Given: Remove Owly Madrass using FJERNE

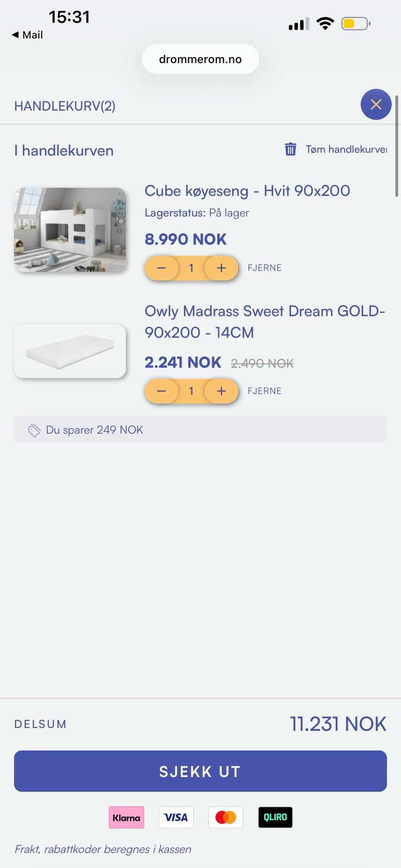Looking at the screenshot, I should click(x=264, y=391).
